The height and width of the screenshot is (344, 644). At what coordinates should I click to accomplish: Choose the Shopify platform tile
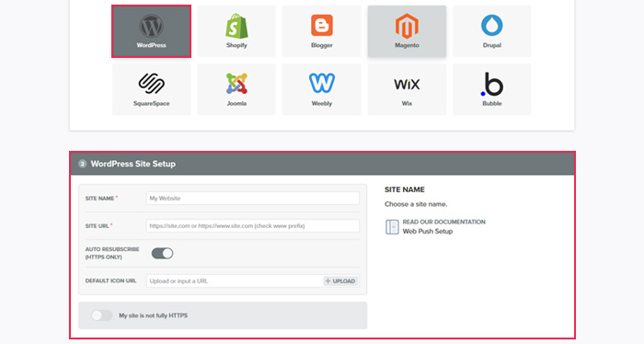pyautogui.click(x=236, y=31)
